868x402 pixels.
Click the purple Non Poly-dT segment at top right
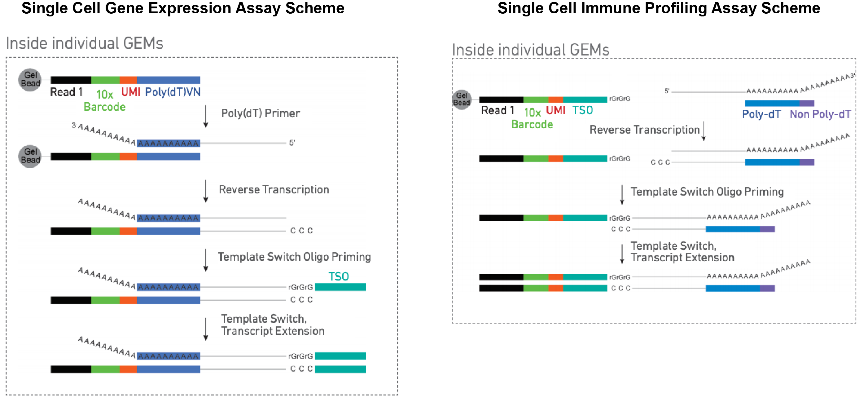[807, 103]
